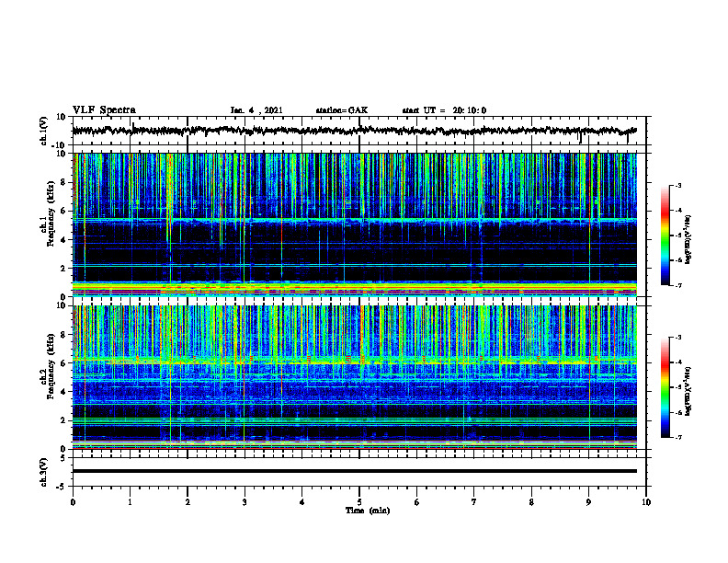Click the "4" kHz tick on the ch.1 frequency axis

click(x=64, y=240)
